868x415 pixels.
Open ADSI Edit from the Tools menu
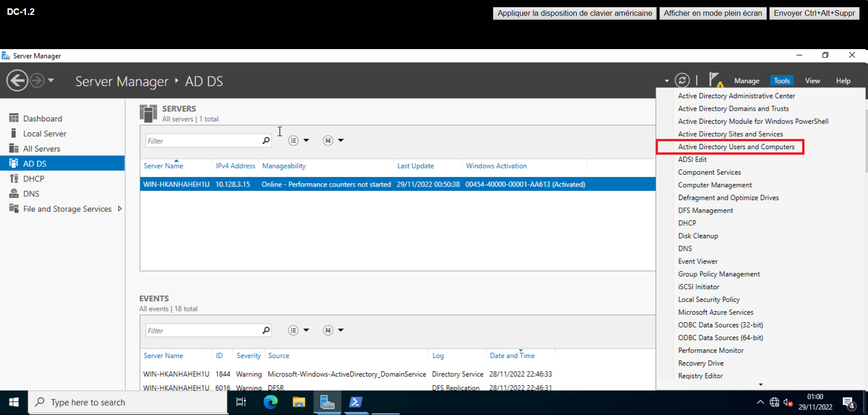click(692, 159)
